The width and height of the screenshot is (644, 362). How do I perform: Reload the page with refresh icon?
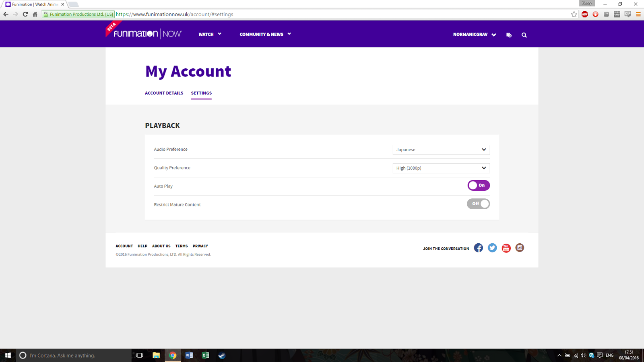[x=25, y=14]
